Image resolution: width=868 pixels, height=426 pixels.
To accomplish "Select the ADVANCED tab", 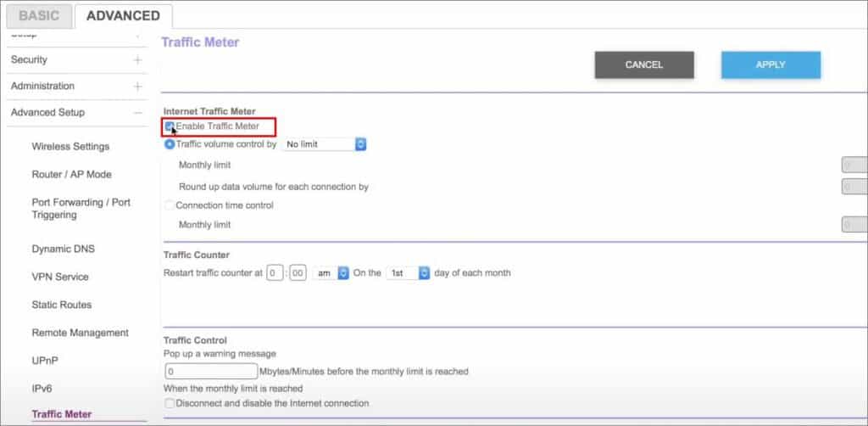I will (x=123, y=16).
